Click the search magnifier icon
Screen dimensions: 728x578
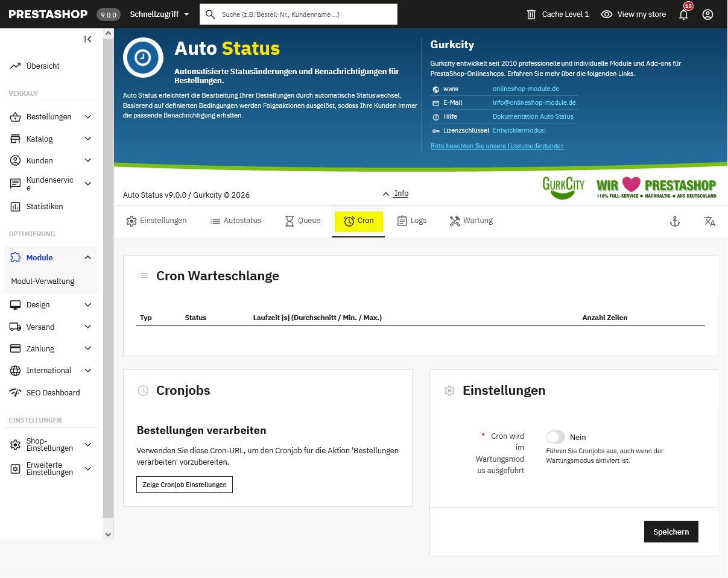point(210,14)
